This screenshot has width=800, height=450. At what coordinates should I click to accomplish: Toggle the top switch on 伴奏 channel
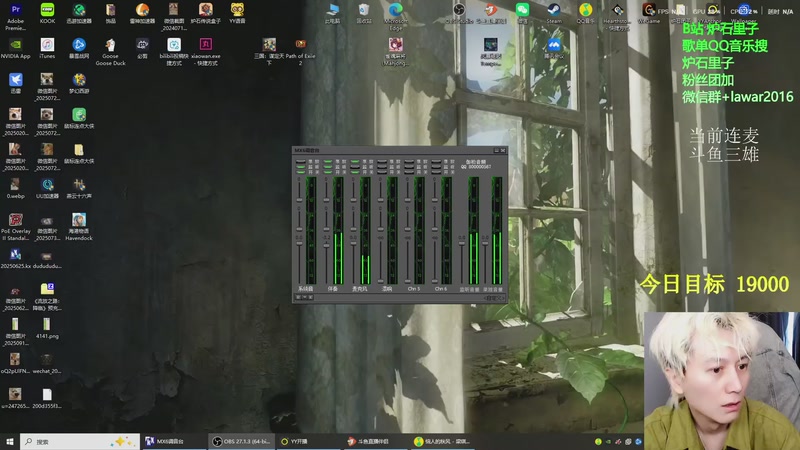[x=328, y=162]
